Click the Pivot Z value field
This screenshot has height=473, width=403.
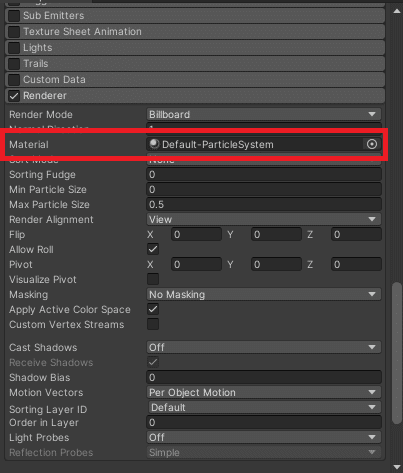click(356, 264)
